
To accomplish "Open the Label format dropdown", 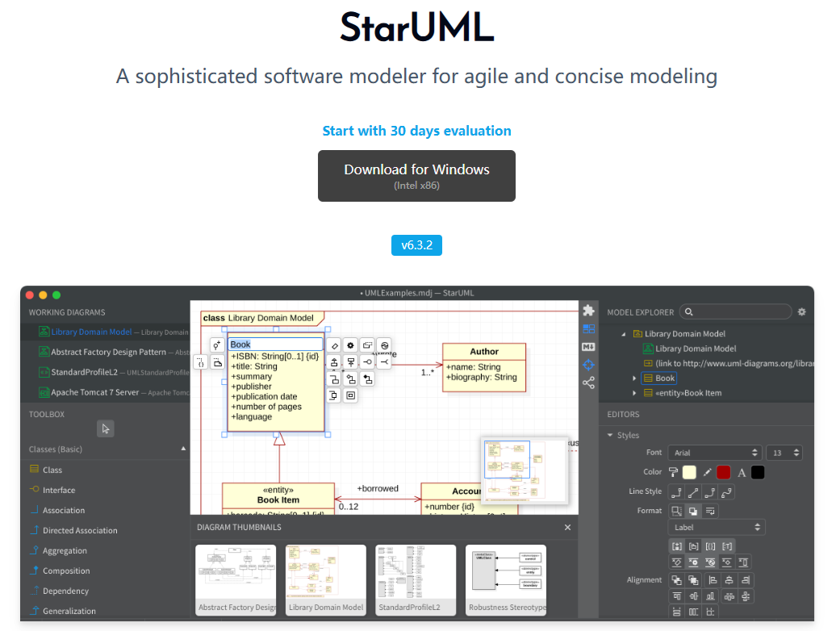I will (x=717, y=527).
